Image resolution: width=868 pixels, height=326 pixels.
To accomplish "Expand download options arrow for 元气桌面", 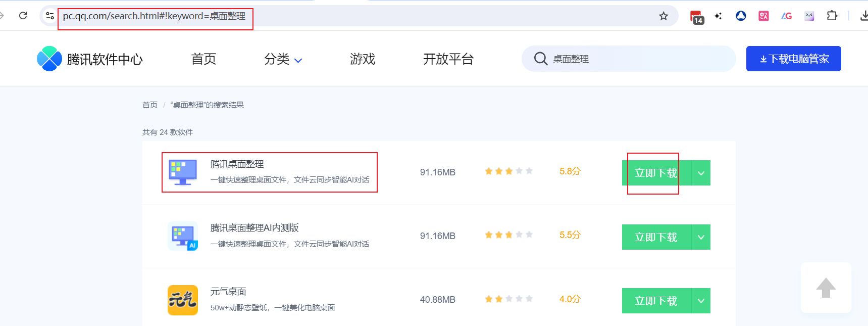I will [701, 301].
